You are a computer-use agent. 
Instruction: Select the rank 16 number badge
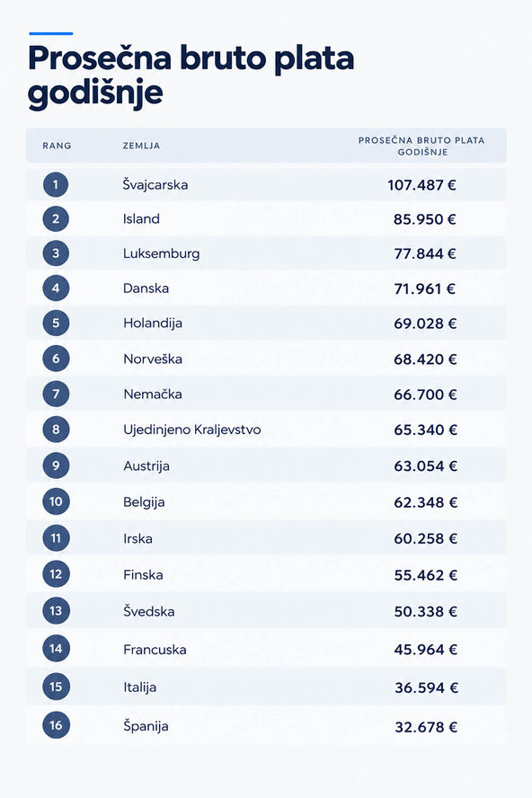coord(56,725)
